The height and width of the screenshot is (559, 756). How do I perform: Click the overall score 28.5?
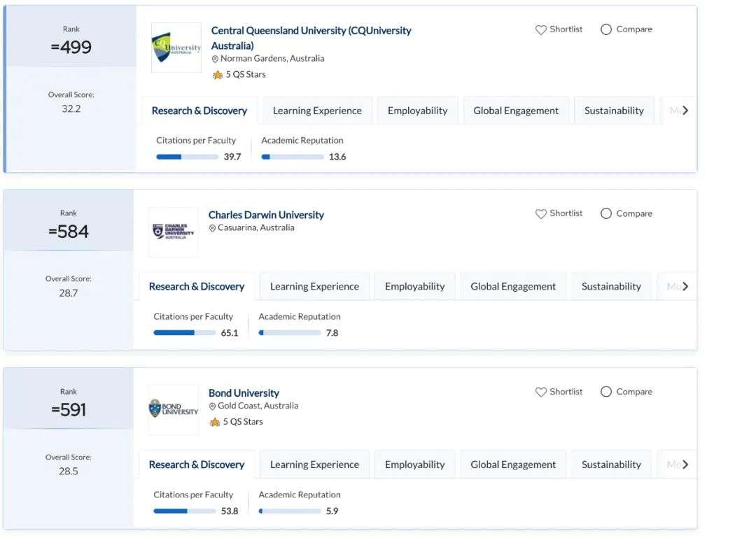[69, 472]
